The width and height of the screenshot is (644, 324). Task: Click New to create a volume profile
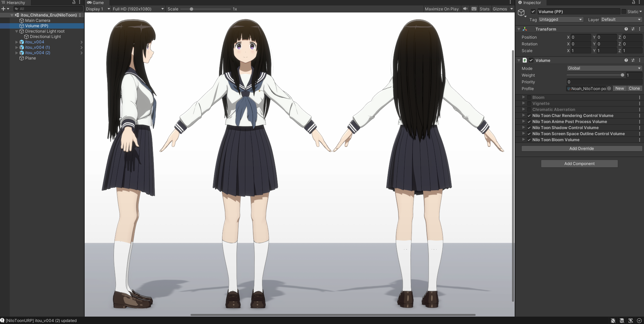tap(619, 88)
